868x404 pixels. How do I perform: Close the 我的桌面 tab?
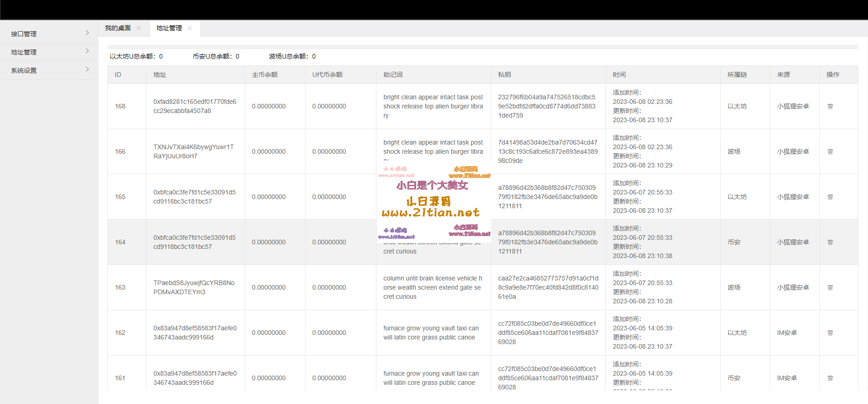(x=139, y=28)
